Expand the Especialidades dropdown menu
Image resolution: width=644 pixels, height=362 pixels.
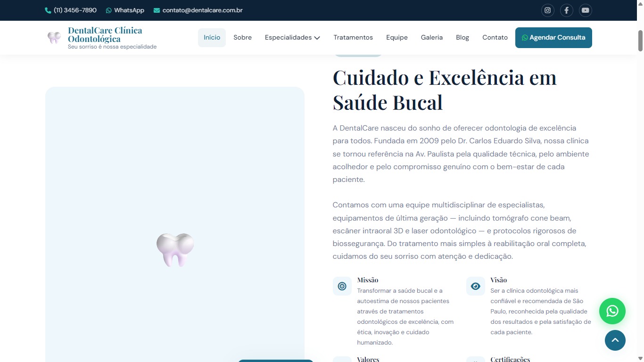(292, 38)
